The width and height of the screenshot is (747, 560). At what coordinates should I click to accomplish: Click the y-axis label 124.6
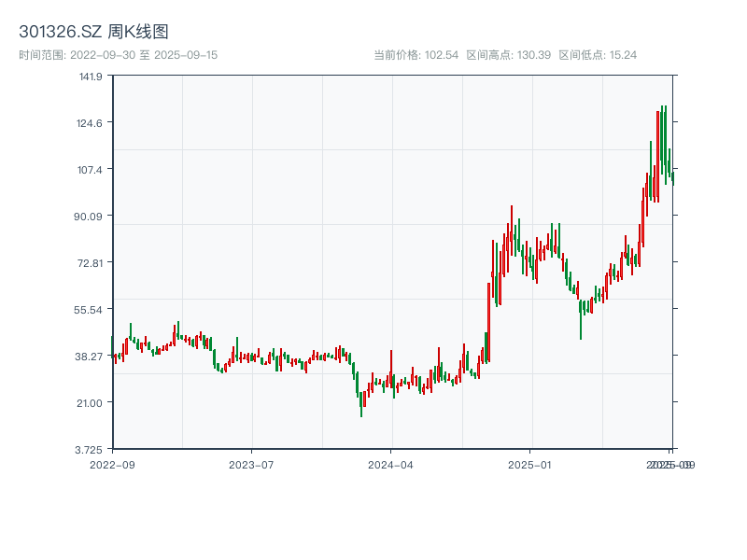click(90, 123)
